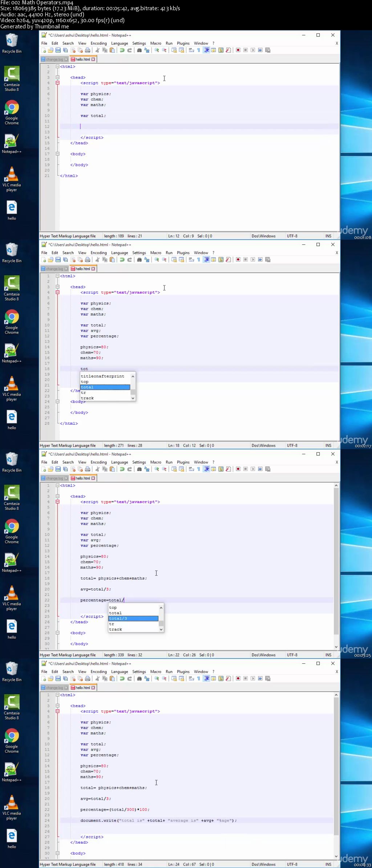Image resolution: width=372 pixels, height=868 pixels.
Task: Click the Zoom in icon in the 00:02:17 frame
Action: [157, 260]
